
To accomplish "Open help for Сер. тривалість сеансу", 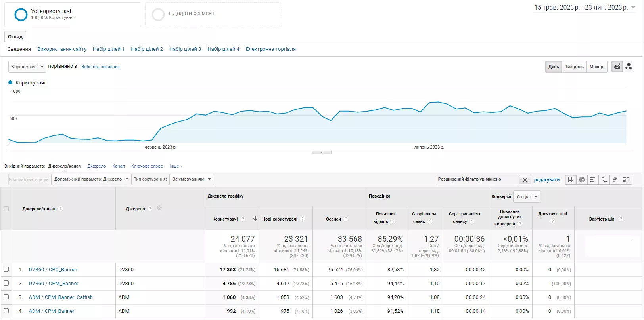I will click(x=472, y=221).
